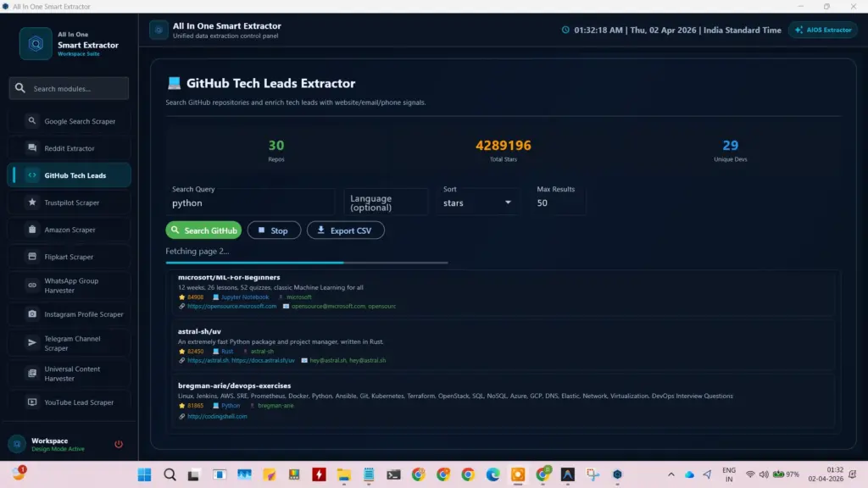Click the Total Stars value 4289196
868x488 pixels.
[504, 146]
